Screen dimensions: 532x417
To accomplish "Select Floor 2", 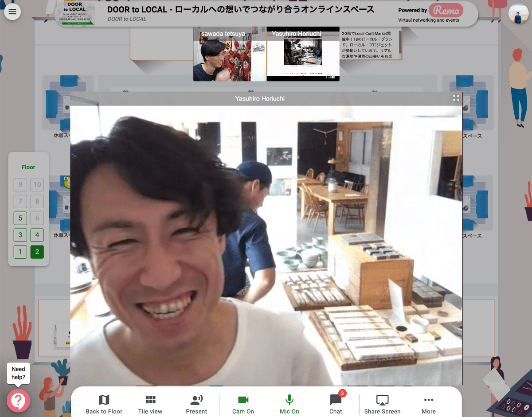I will [37, 252].
